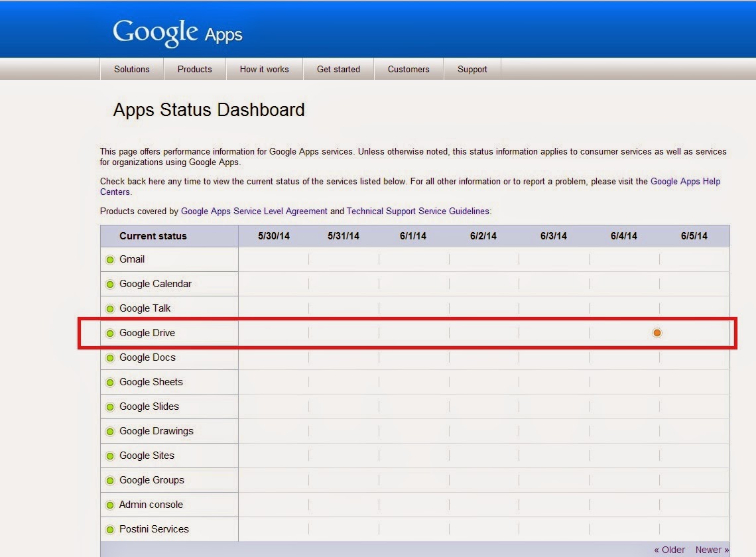Open the Support menu
The height and width of the screenshot is (557, 756).
click(472, 69)
